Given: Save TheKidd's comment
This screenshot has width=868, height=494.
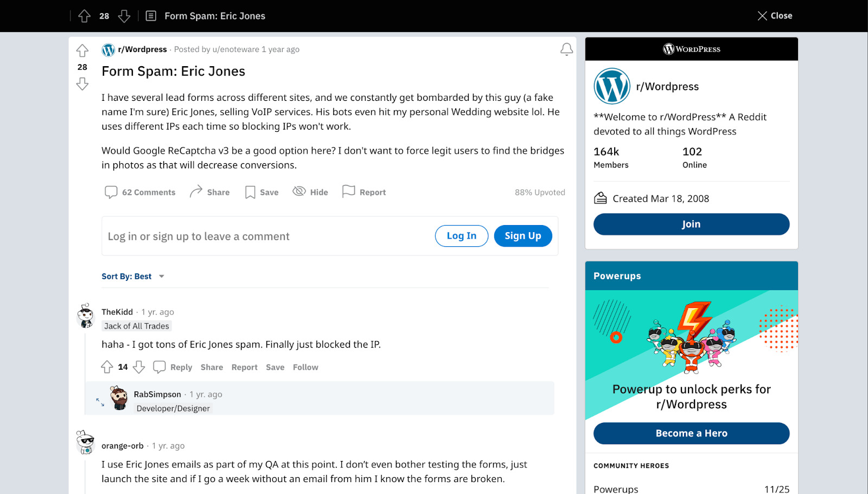Looking at the screenshot, I should tap(275, 367).
